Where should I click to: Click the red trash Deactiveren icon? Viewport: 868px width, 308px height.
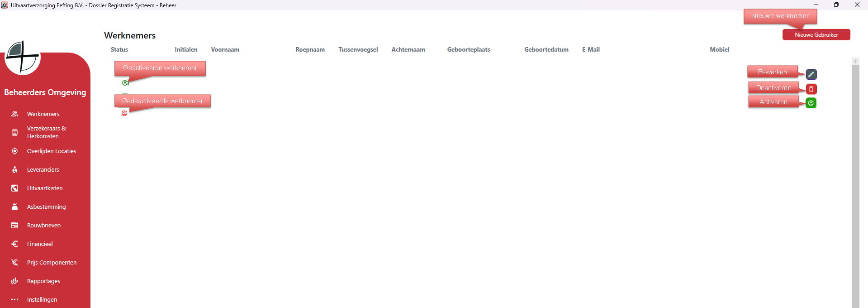click(811, 89)
